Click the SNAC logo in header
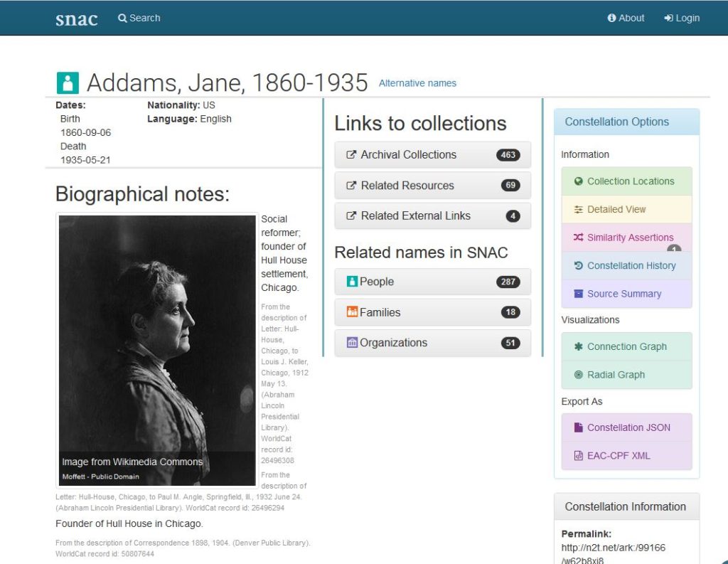 76,18
